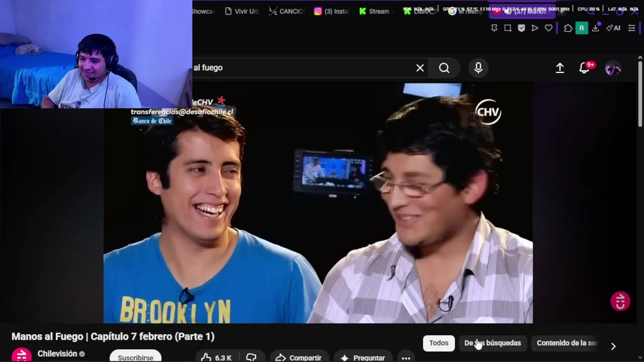Viewport: 644px width, 362px height.
Task: Start voice search with microphone
Action: click(x=478, y=68)
